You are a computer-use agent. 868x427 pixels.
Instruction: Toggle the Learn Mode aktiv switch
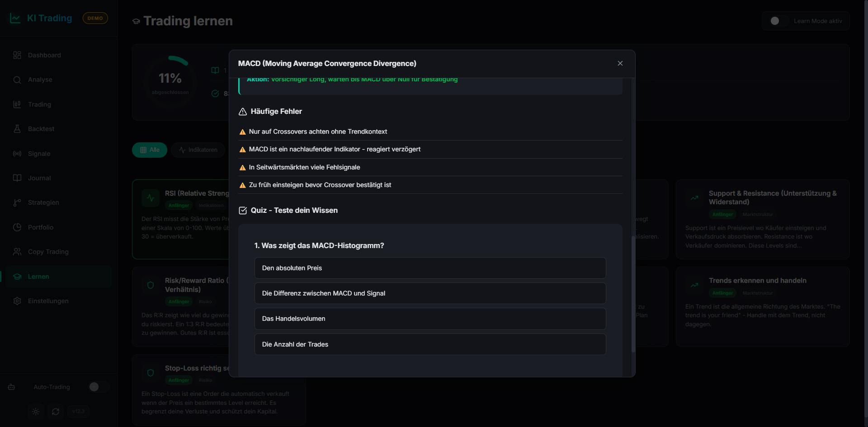779,21
